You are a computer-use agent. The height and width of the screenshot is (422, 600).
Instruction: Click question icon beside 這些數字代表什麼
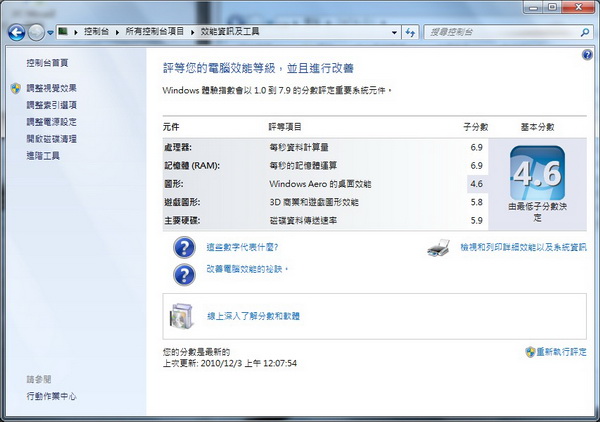click(x=184, y=247)
